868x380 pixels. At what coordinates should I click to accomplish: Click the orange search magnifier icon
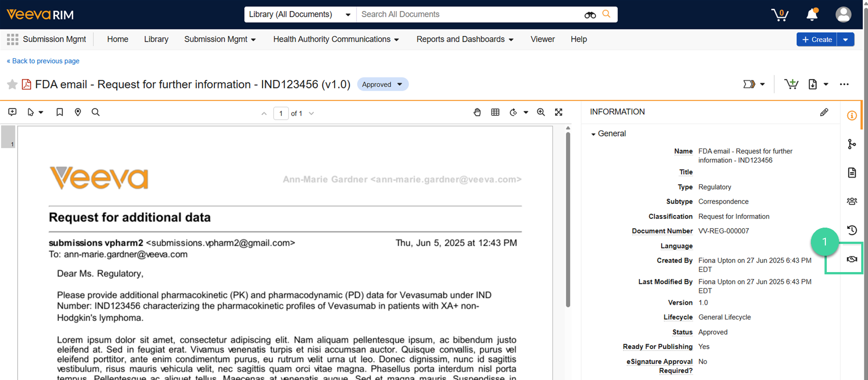pyautogui.click(x=606, y=14)
